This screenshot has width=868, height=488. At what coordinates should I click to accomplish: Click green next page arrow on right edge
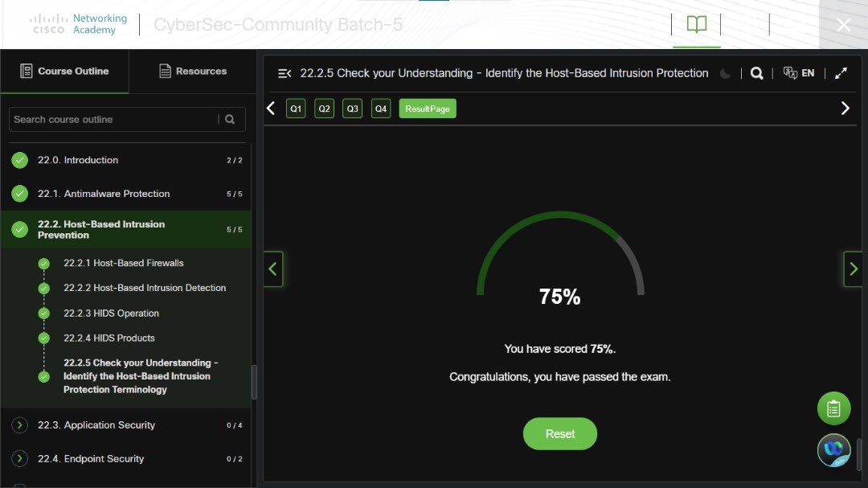853,269
